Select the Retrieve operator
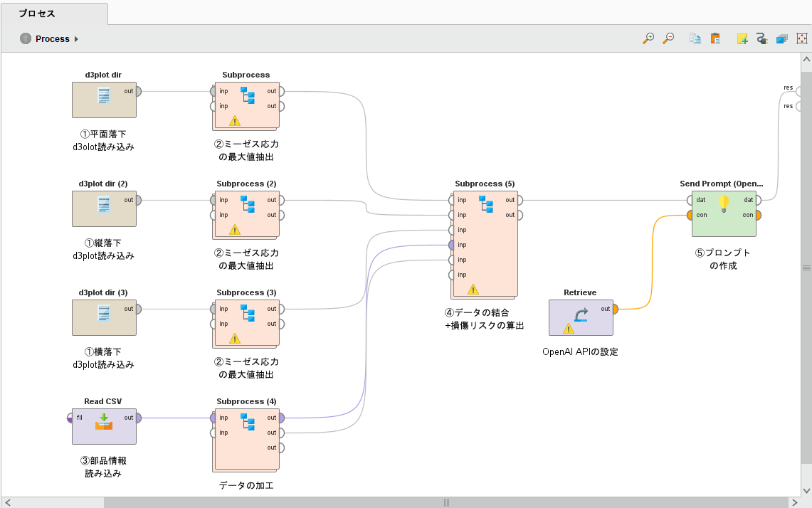Viewport: 812px width, 508px height. pos(581,317)
